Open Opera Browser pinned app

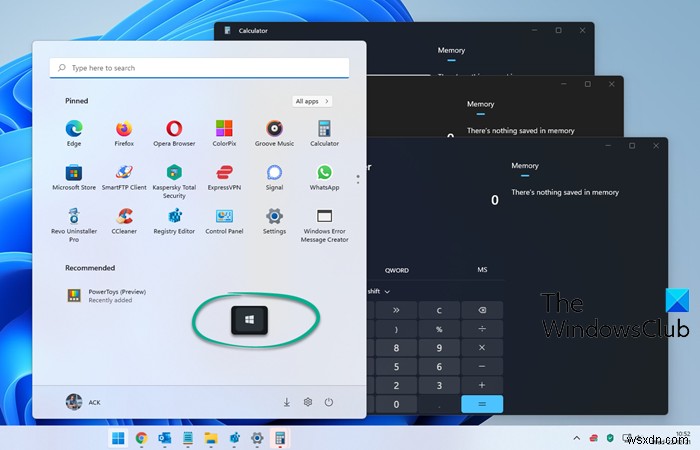click(x=174, y=133)
